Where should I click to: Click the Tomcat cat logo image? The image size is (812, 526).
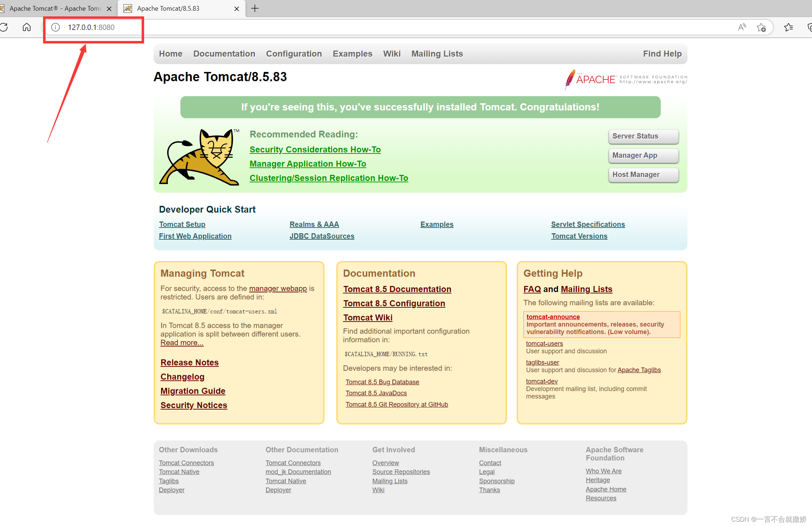(199, 157)
